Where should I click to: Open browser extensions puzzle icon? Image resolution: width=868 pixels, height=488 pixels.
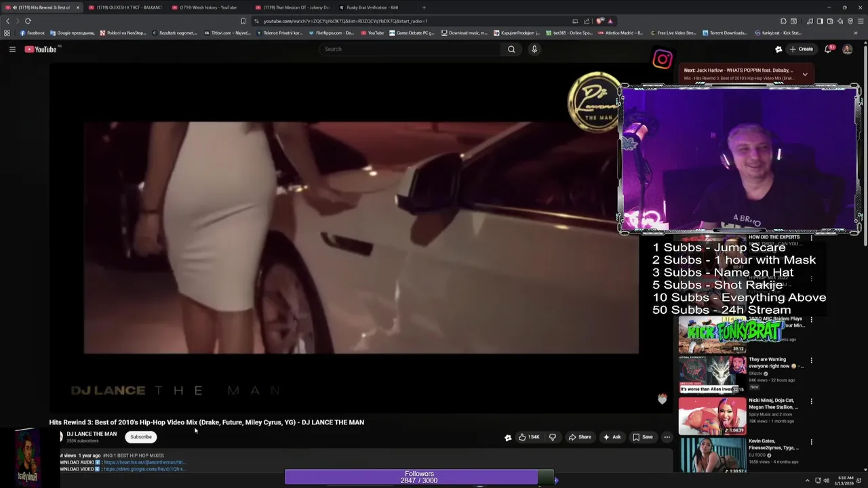[x=783, y=21]
